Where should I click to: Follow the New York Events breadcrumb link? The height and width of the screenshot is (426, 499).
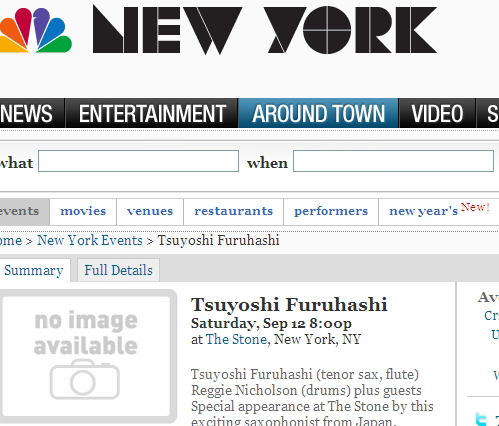(90, 240)
